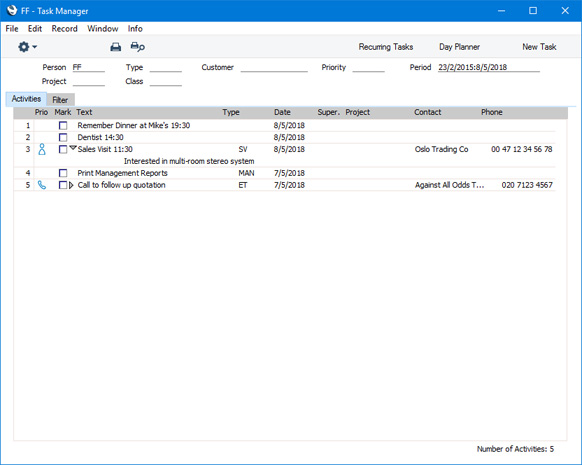Collapse the Sales Visit 11:30 details

(x=73, y=148)
